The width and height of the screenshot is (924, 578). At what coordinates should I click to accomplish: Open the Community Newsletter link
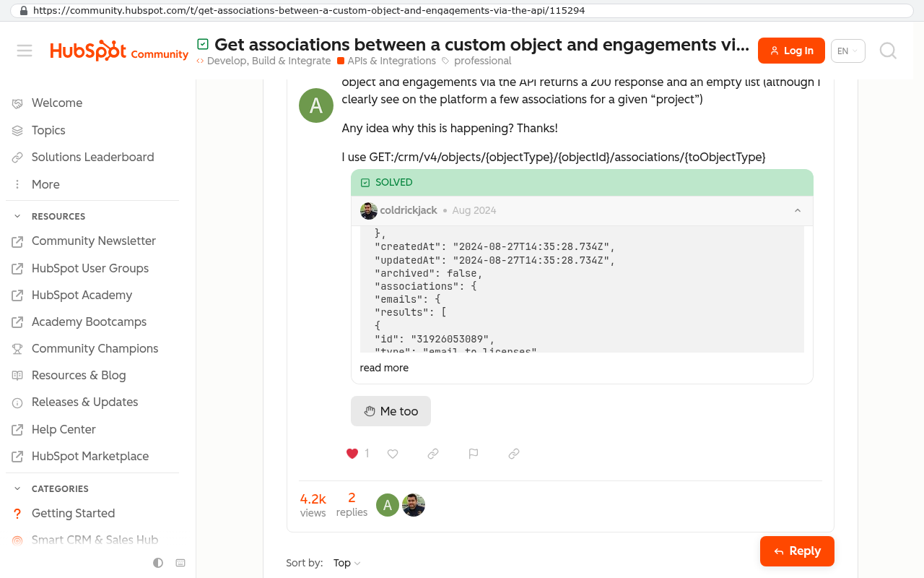(92, 241)
